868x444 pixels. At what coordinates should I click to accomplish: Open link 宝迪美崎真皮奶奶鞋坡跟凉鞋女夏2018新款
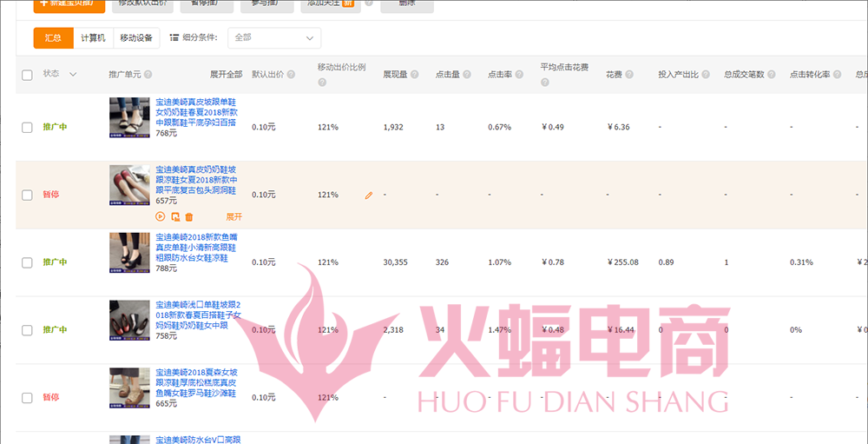[197, 180]
